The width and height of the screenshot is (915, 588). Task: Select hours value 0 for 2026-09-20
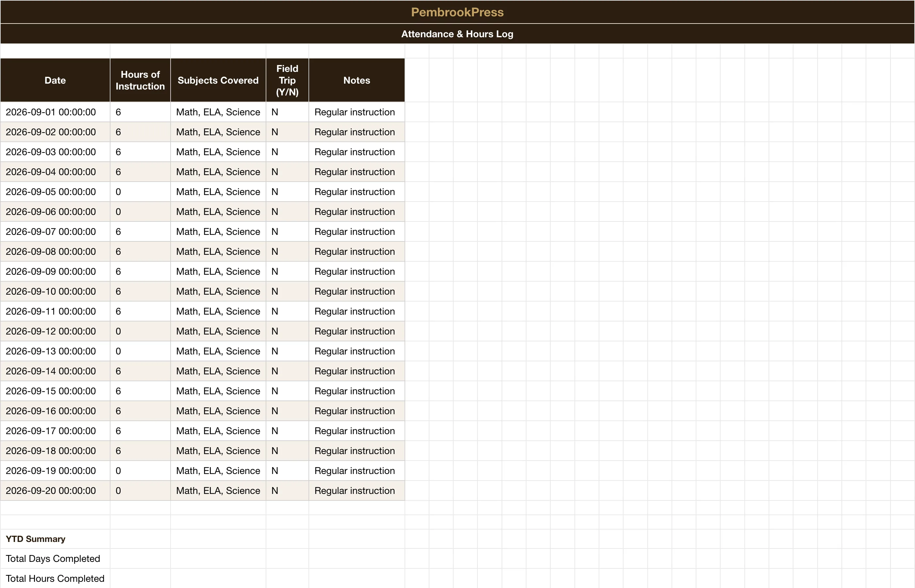point(140,491)
